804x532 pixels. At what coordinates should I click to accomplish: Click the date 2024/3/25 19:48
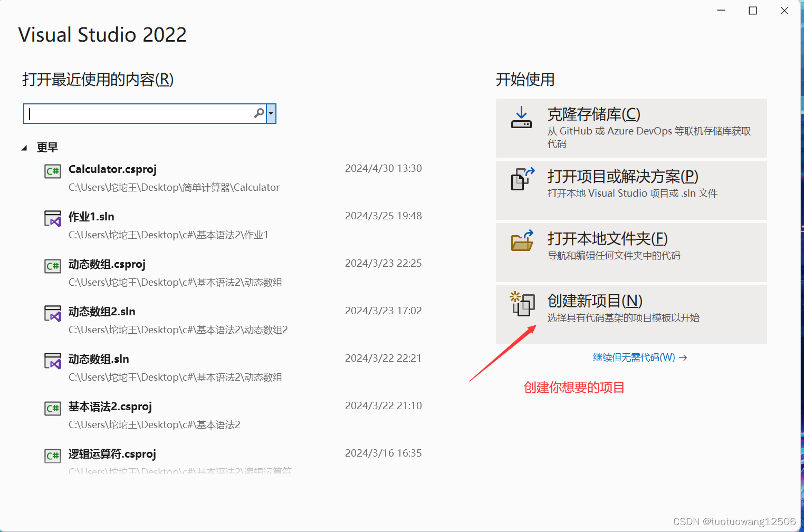(x=384, y=216)
